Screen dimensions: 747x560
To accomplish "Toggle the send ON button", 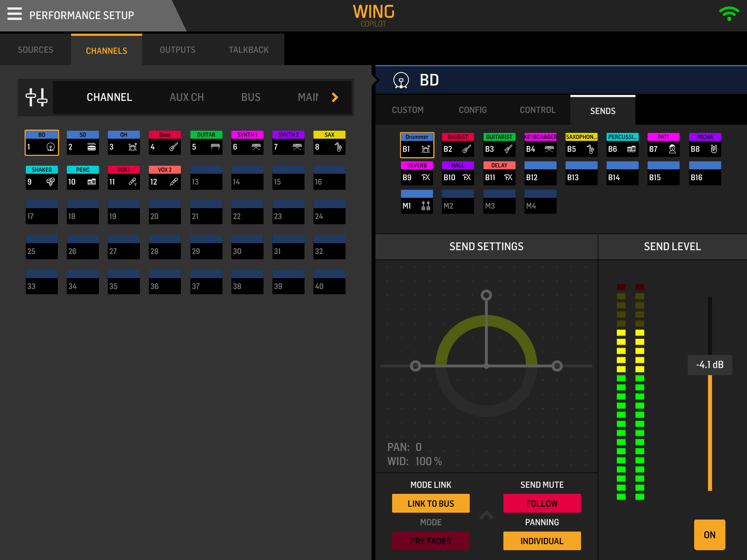I will [x=709, y=535].
